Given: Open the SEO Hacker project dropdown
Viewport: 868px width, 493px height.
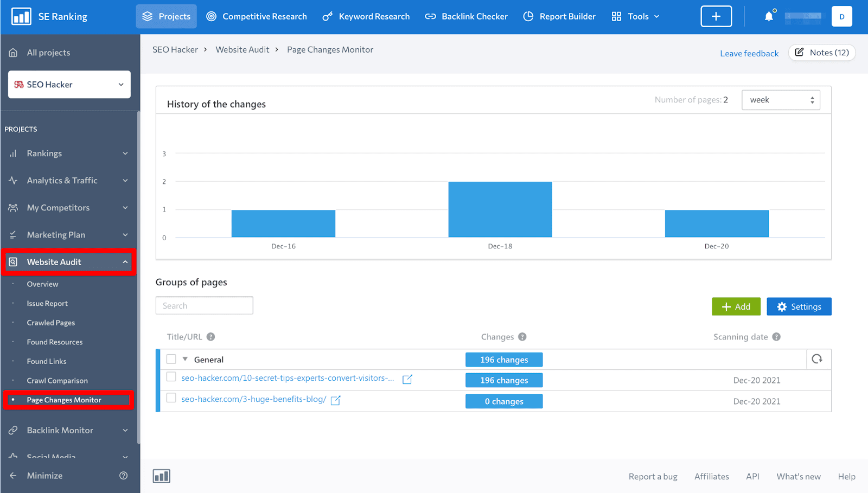Looking at the screenshot, I should click(x=69, y=85).
